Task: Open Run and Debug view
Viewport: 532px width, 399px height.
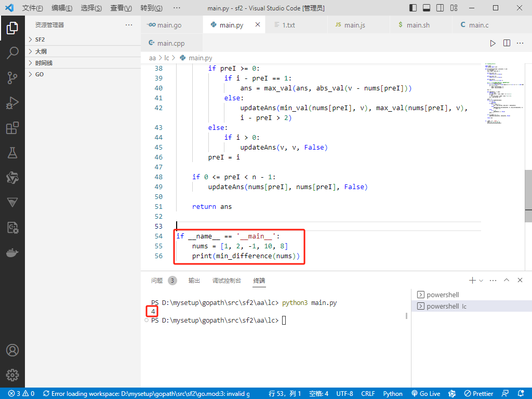Action: (x=12, y=103)
